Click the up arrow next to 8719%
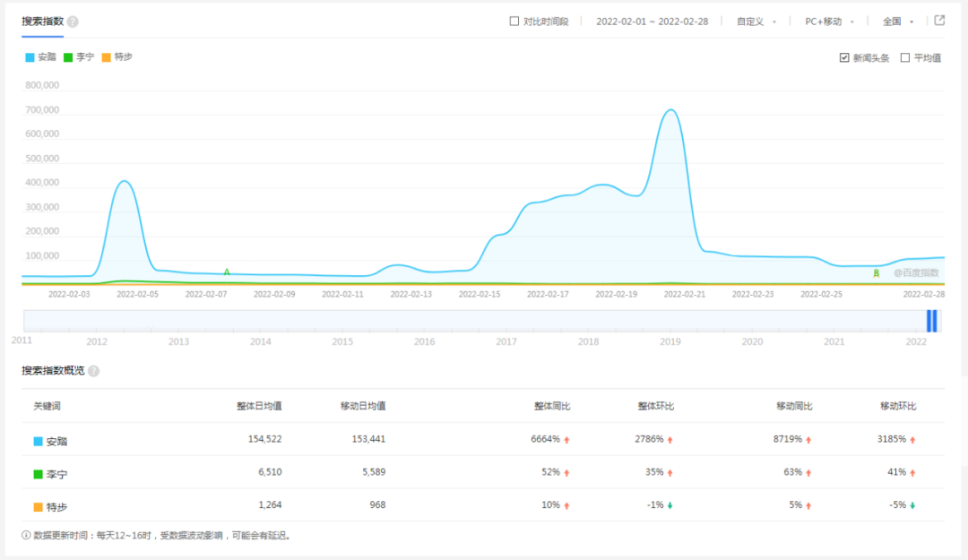Screen dimensions: 968x560 coord(808,440)
